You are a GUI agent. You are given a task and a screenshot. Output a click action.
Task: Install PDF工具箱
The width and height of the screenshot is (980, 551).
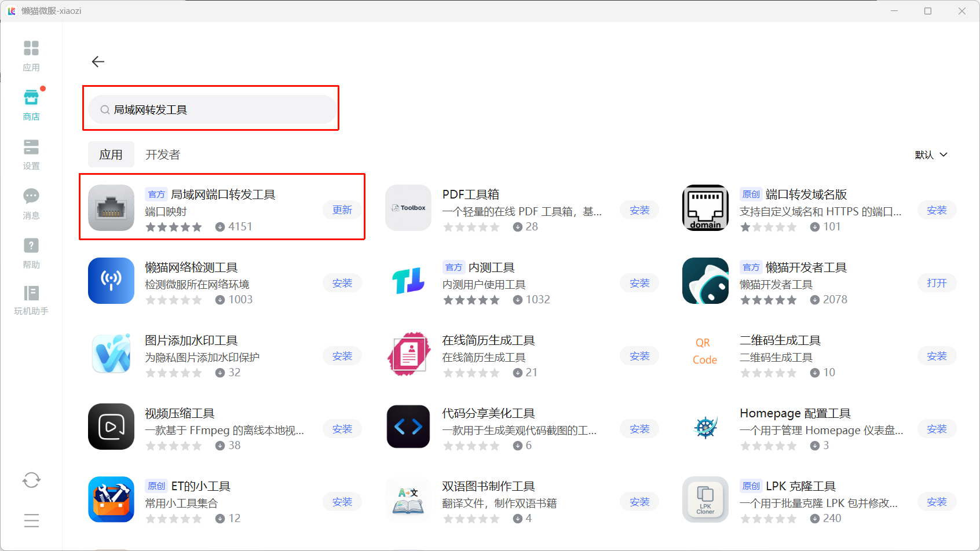pos(639,210)
